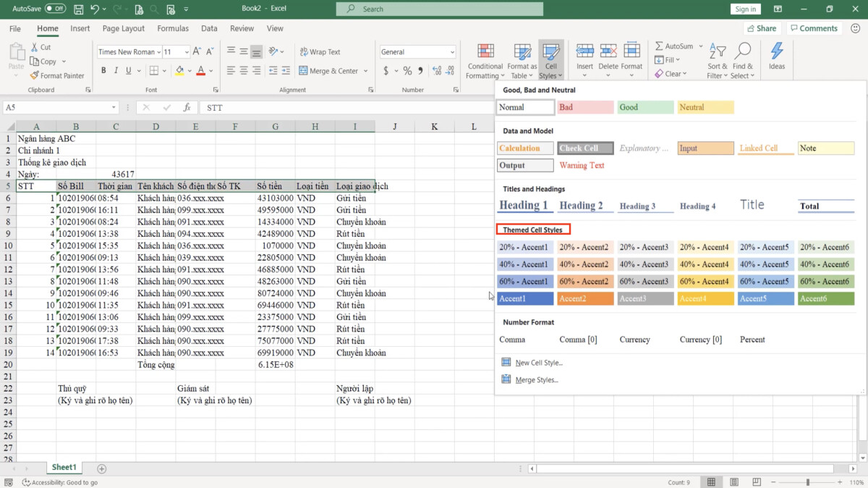This screenshot has width=868, height=488.
Task: Toggle Bold formatting
Action: tap(103, 70)
